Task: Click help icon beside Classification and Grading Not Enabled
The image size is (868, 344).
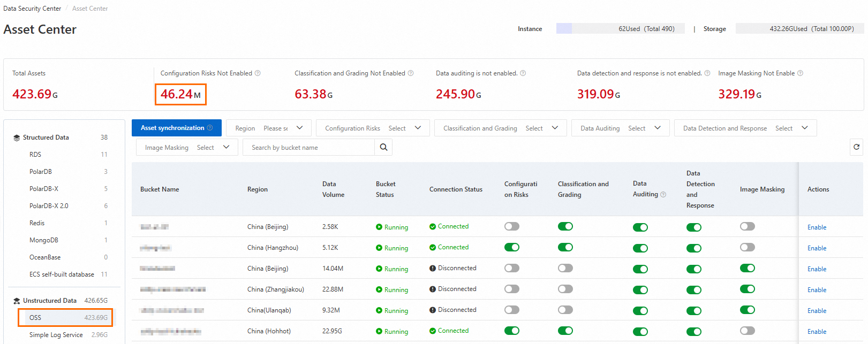Action: point(411,73)
